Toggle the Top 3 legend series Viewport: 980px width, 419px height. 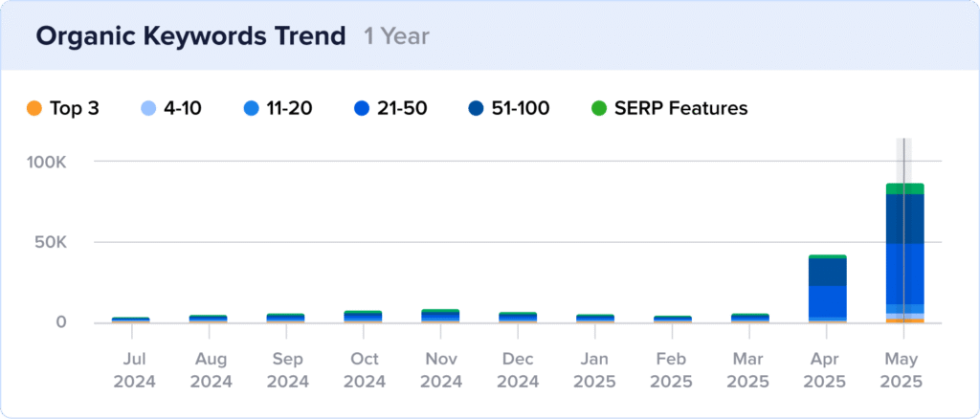pos(63,109)
